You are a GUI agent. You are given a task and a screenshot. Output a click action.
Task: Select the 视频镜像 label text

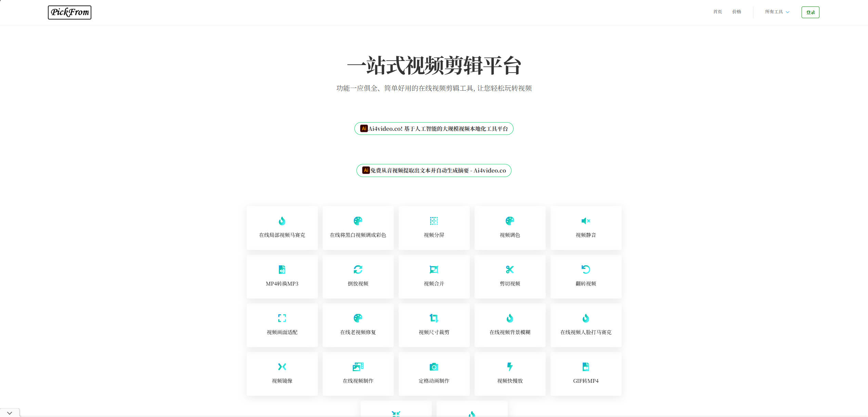tap(282, 381)
